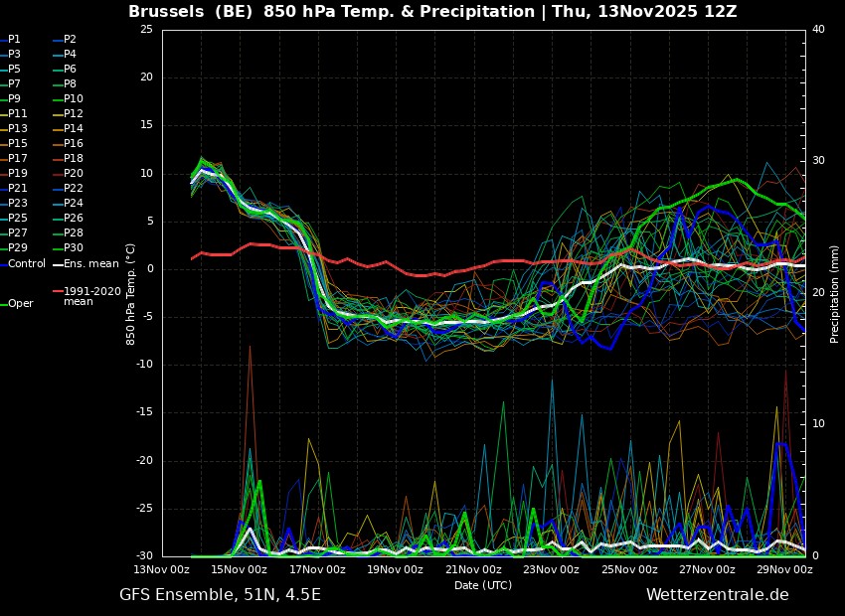Select the Oper legend entry
845x616 pixels.
click(x=17, y=304)
